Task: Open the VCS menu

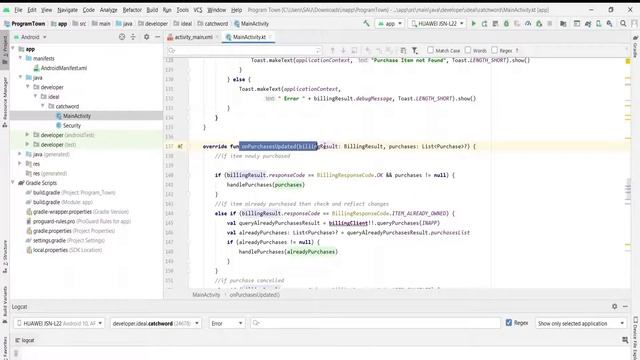Action: point(198,10)
